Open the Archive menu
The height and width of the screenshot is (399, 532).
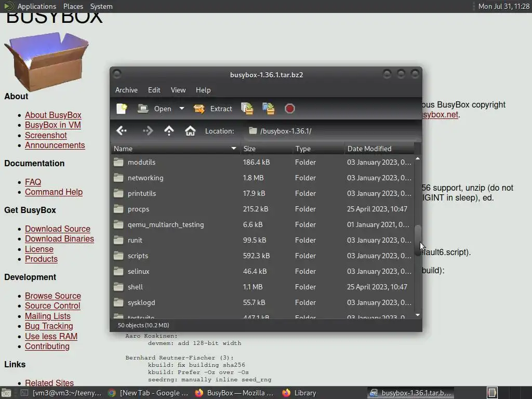coord(126,90)
